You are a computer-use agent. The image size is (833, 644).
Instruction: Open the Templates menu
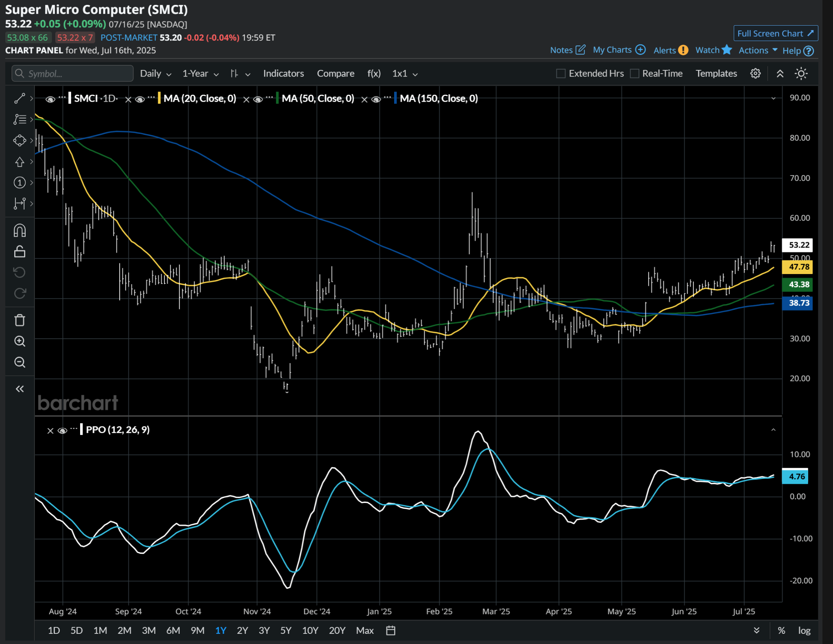[716, 74]
